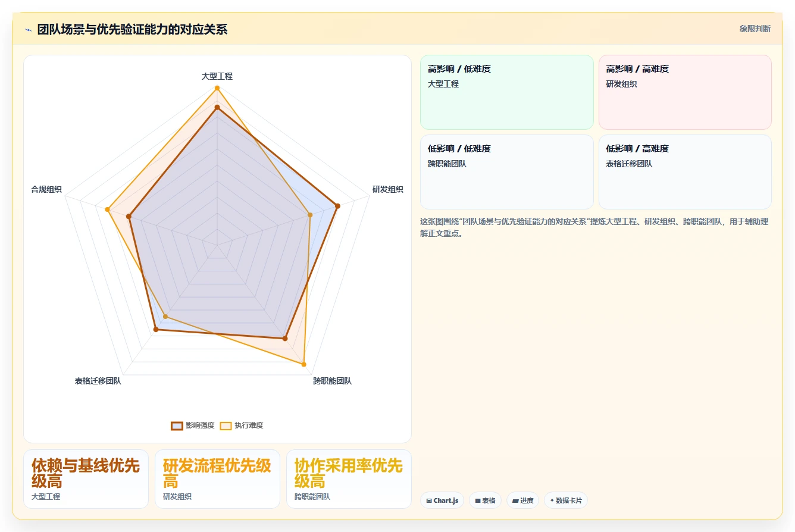This screenshot has width=795, height=532.
Task: Click the Chart.js tag
Action: 442,500
